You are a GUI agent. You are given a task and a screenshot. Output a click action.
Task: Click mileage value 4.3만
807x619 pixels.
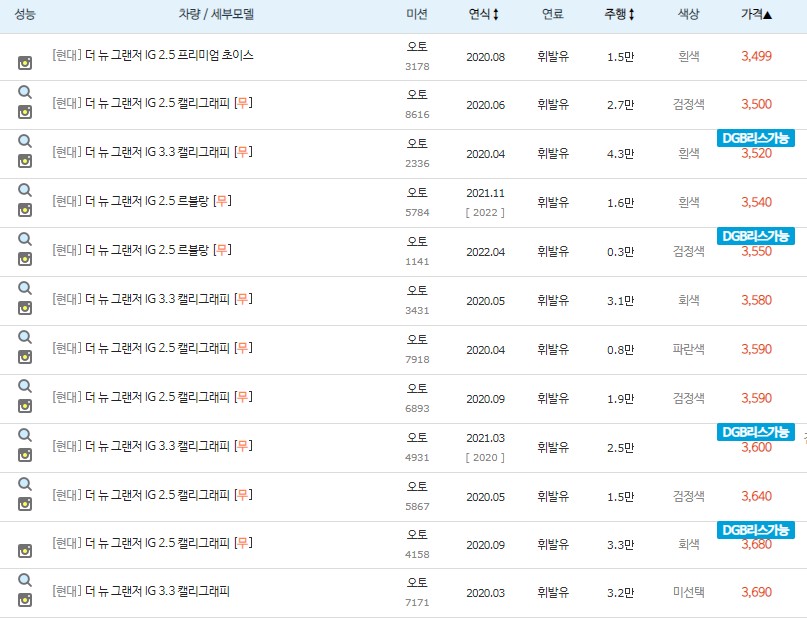click(x=620, y=154)
